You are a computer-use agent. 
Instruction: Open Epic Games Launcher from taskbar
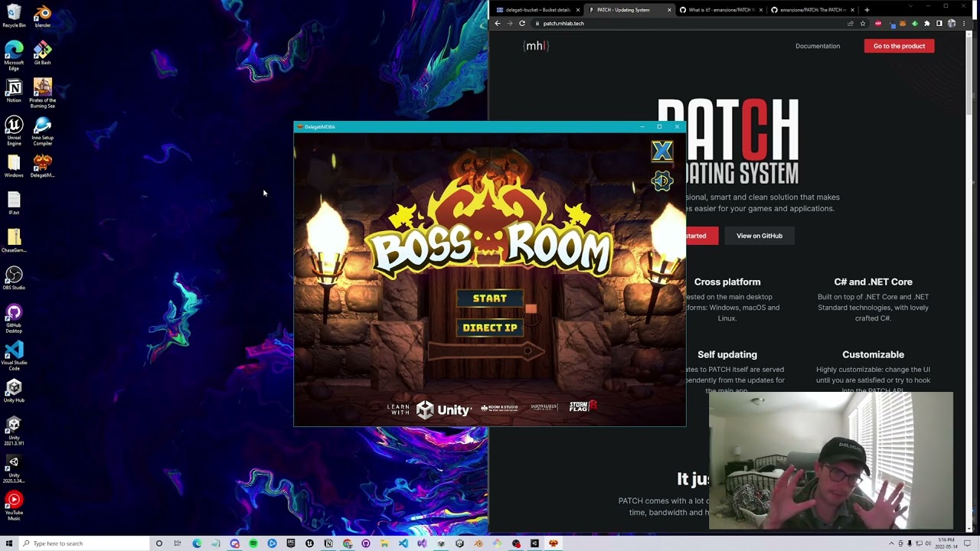291,543
